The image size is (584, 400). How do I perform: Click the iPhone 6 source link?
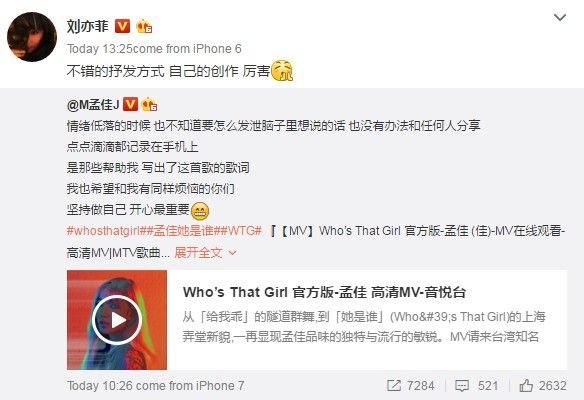[217, 49]
